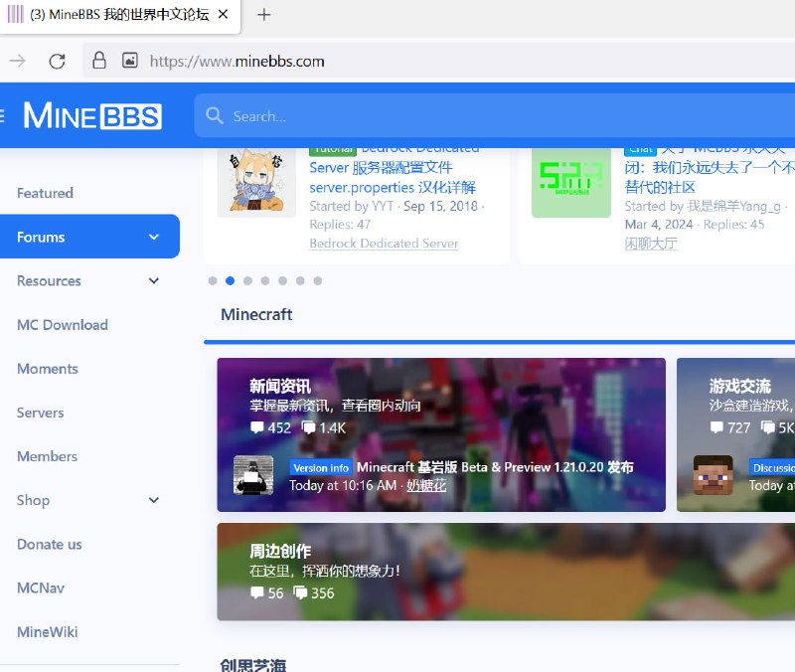Click the search magnifier icon
Viewport: 795px width, 672px height.
(x=215, y=115)
